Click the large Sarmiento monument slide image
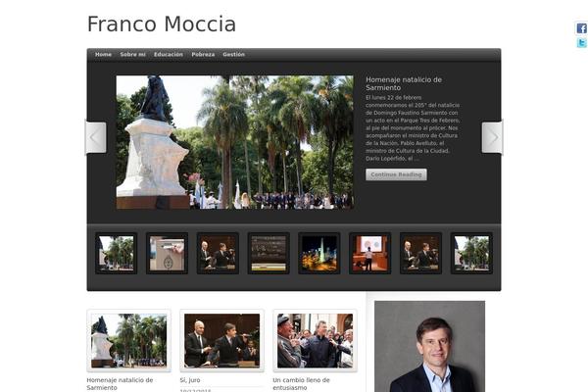 [235, 142]
